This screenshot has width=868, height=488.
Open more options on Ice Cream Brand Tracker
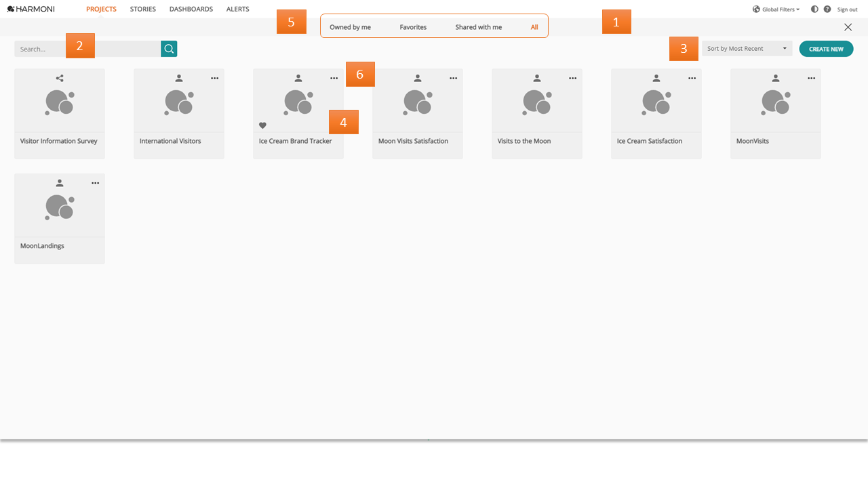click(334, 78)
